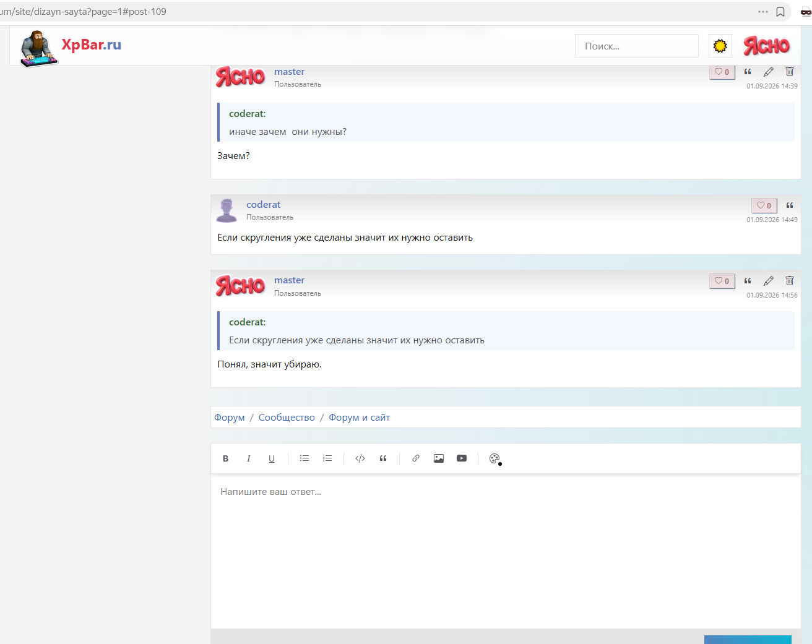Embed a YouTube video via toolbar icon
This screenshot has height=644, width=812.
coord(462,458)
